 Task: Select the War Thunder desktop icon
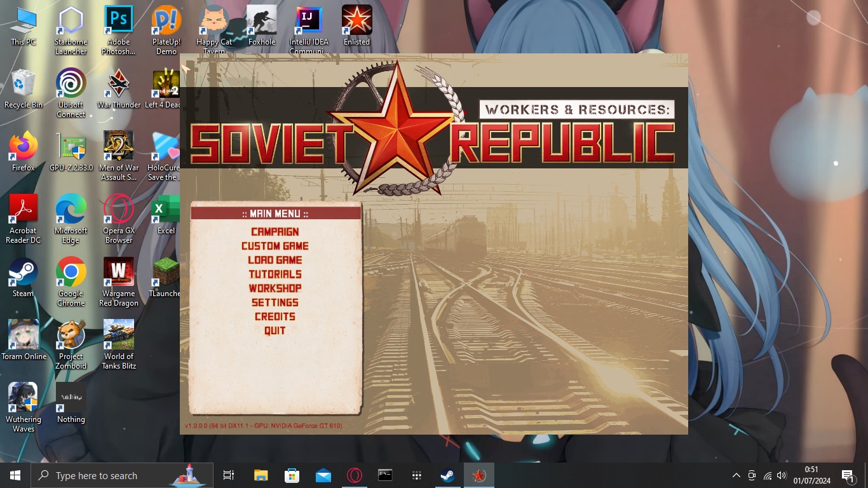[118, 88]
